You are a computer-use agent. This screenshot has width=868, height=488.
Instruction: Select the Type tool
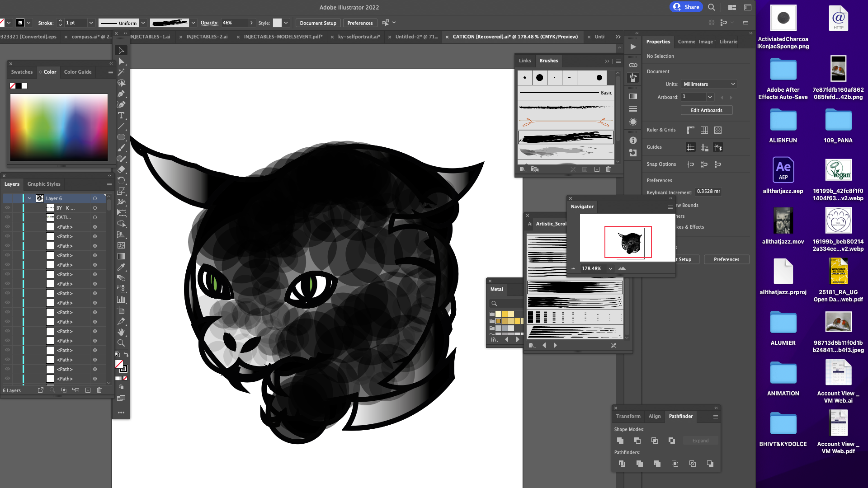[x=121, y=115]
